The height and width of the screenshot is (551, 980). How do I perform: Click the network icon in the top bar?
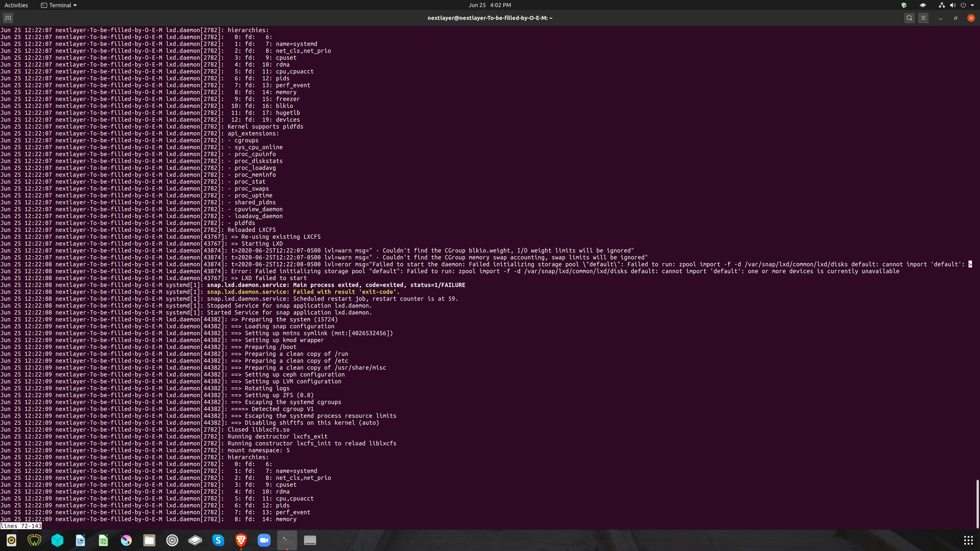click(942, 5)
